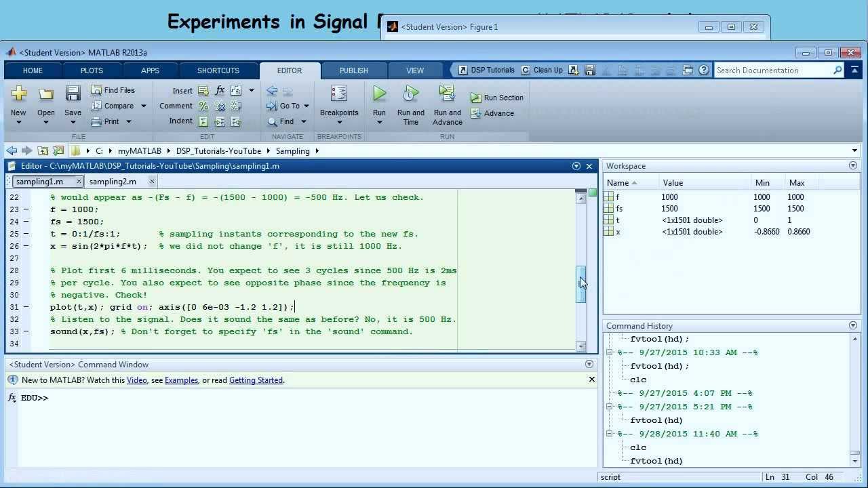The width and height of the screenshot is (868, 488).
Task: Click the new shortcut icon beside Clean Up
Action: pyautogui.click(x=573, y=70)
